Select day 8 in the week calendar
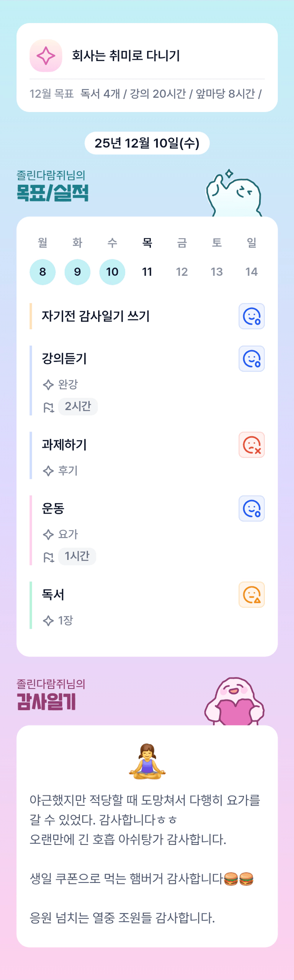This screenshot has width=294, height=980. pyautogui.click(x=43, y=272)
